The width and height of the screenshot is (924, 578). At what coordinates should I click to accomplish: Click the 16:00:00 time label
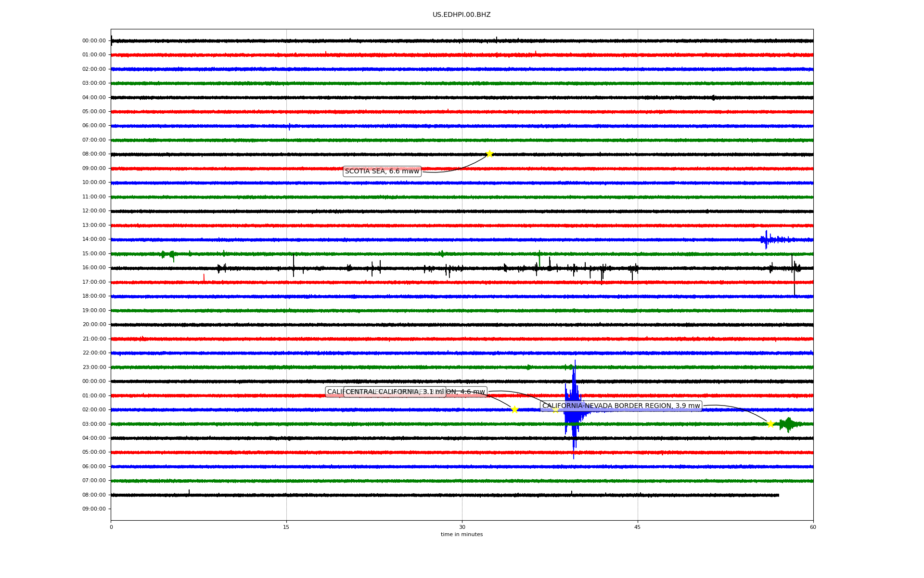(x=94, y=268)
